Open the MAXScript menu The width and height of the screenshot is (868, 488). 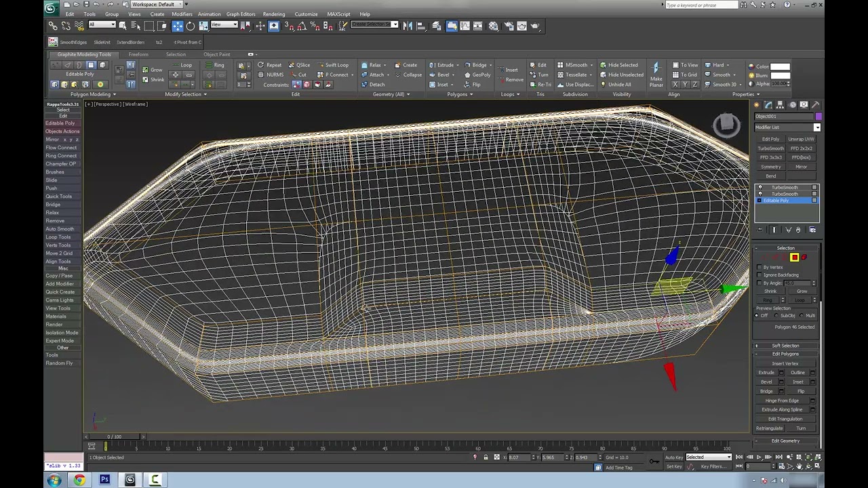(x=338, y=14)
